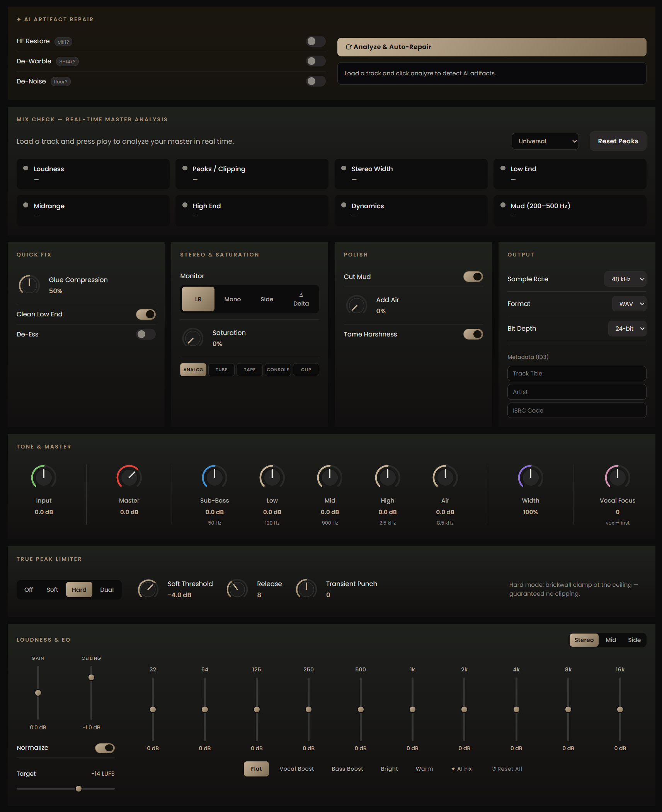Apply the Bass Boost EQ preset
Viewport: 662px width, 812px height.
coord(347,769)
